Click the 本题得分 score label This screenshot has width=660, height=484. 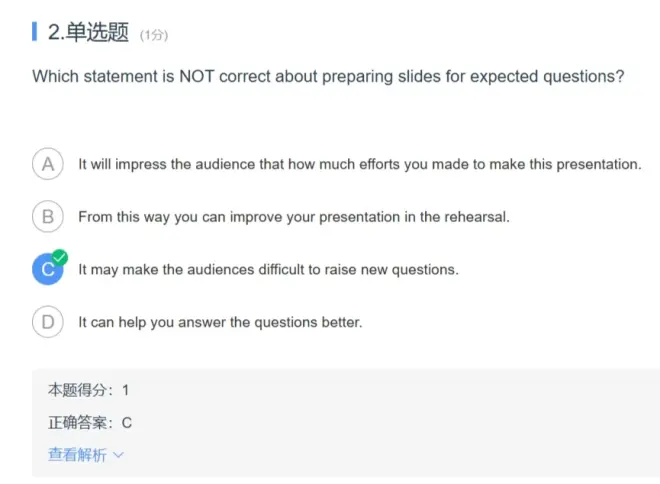(80, 390)
